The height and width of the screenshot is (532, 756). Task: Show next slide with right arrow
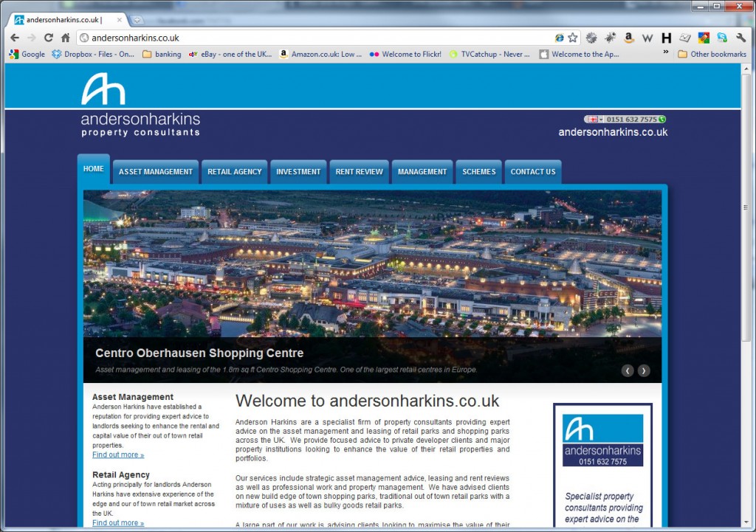[x=644, y=370]
